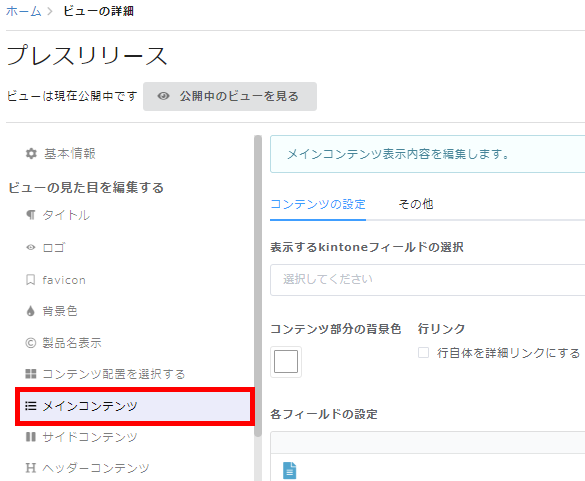Click the copyright icon beside 製品名表示
Viewport: 585px width, 481px height.
(31, 343)
